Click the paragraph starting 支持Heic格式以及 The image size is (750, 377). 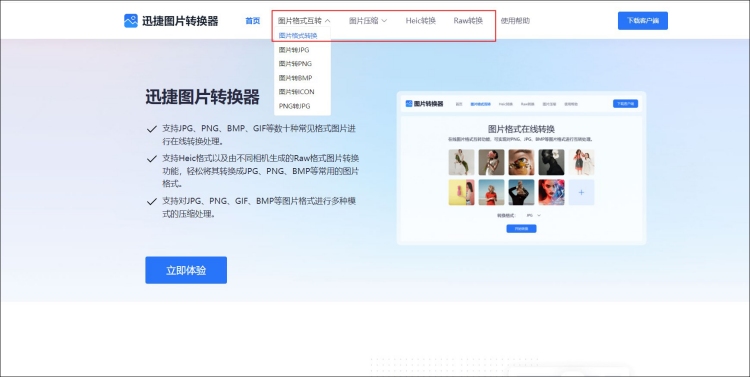pyautogui.click(x=261, y=171)
